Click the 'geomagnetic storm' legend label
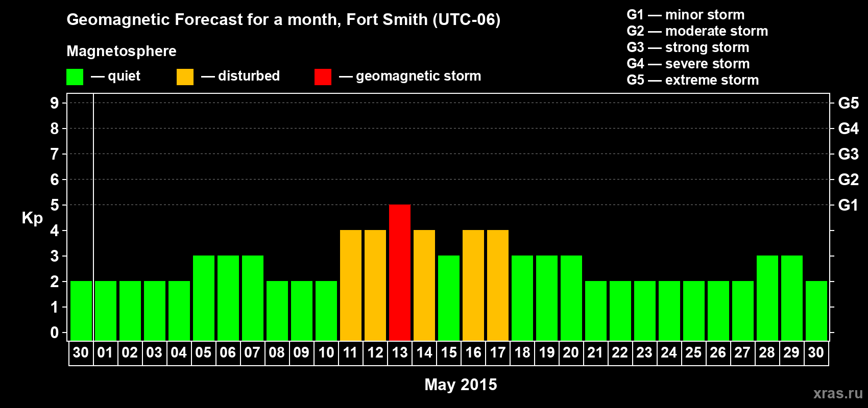Viewport: 868px width, 408px height. pos(418,76)
